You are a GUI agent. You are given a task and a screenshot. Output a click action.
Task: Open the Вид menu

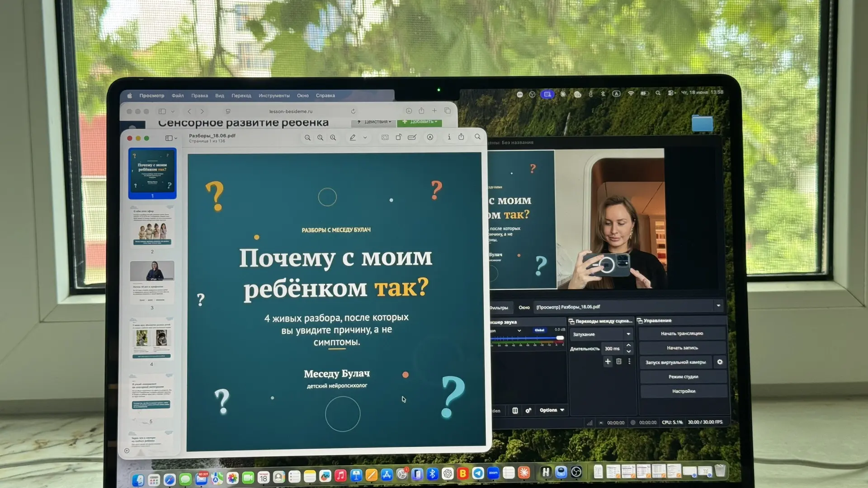click(220, 96)
